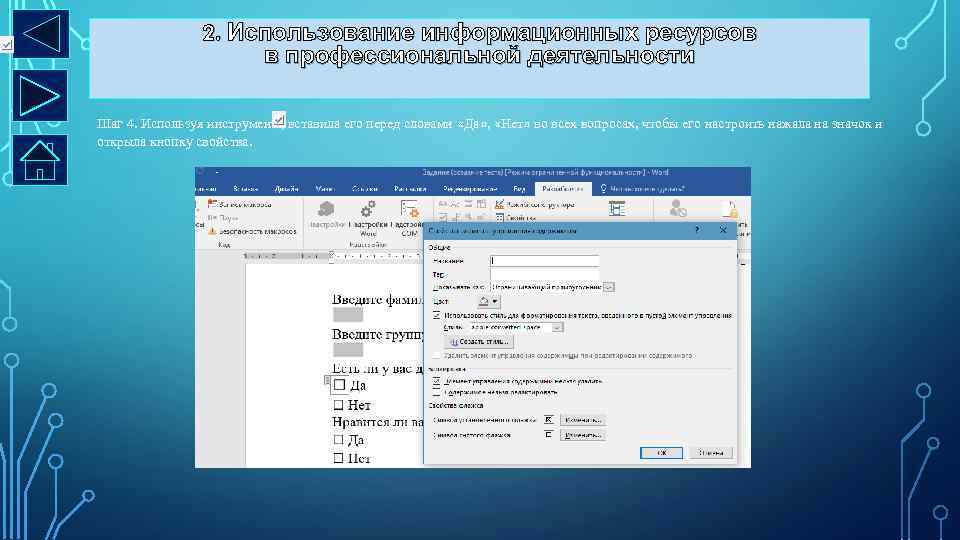The height and width of the screenshot is (540, 960).
Task: Focus the Тег input field
Action: pyautogui.click(x=544, y=274)
